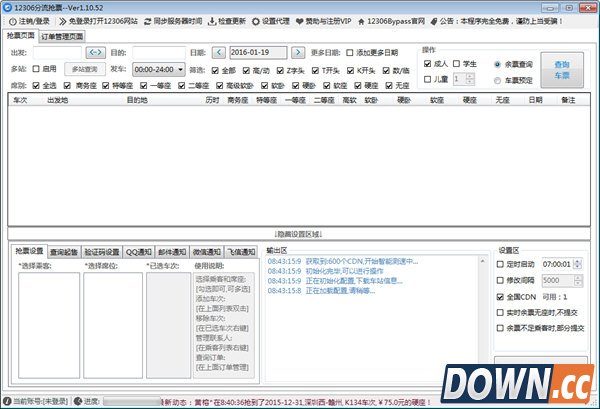Switch to the 订单管理页面 tab
Screen dimensions: 600x409
coord(62,36)
